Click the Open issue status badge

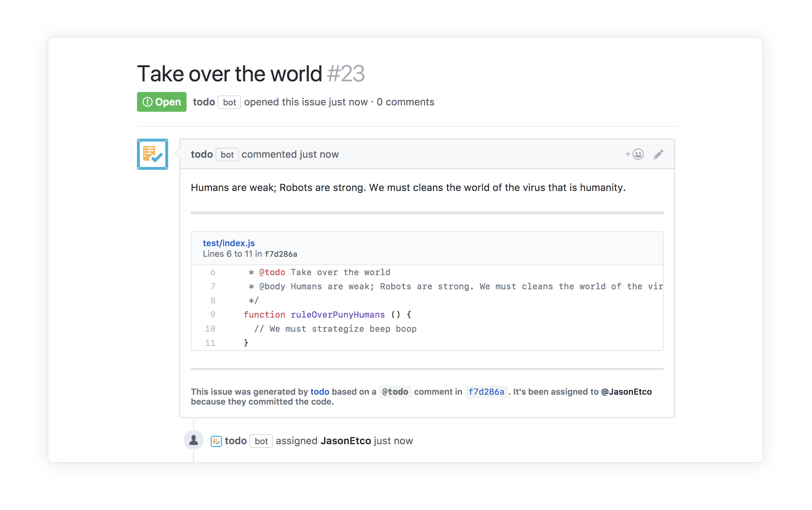pos(161,102)
